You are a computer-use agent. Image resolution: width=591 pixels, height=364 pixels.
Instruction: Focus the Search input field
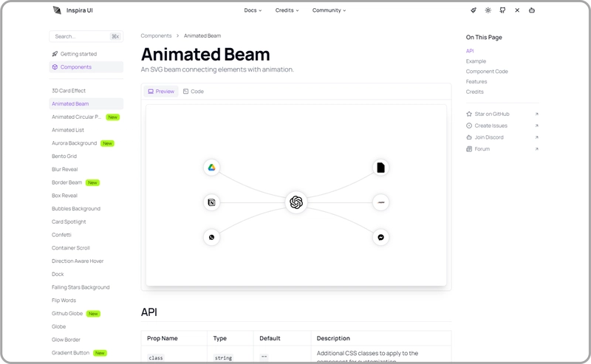point(86,37)
